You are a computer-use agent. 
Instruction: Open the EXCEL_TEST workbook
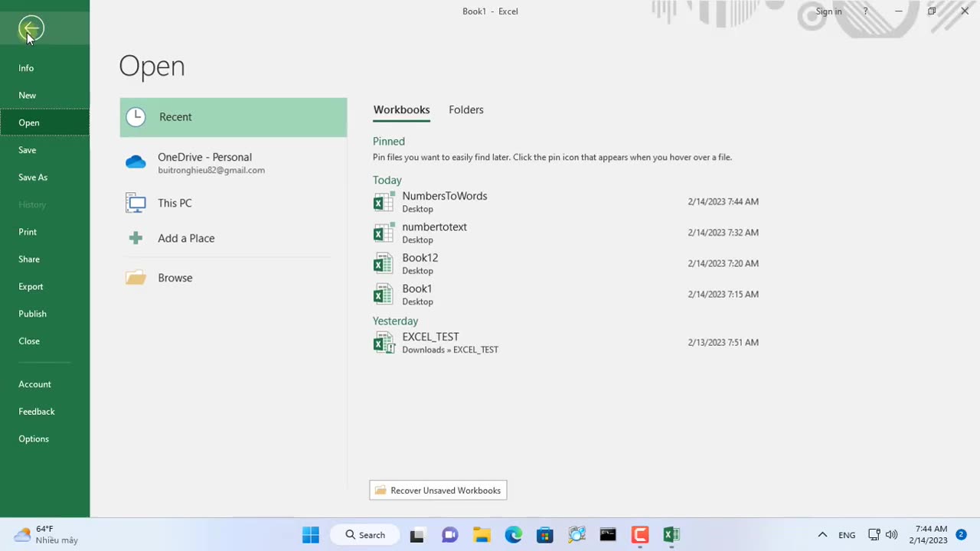[567, 342]
